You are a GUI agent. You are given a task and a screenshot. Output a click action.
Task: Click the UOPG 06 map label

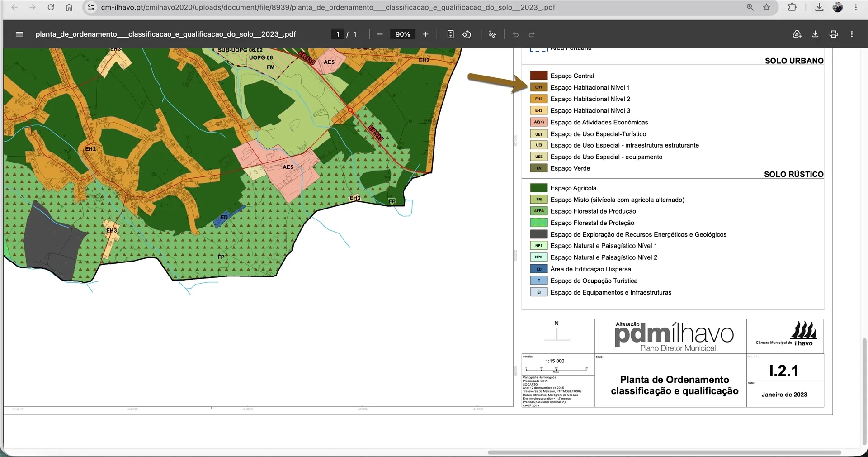(x=261, y=57)
